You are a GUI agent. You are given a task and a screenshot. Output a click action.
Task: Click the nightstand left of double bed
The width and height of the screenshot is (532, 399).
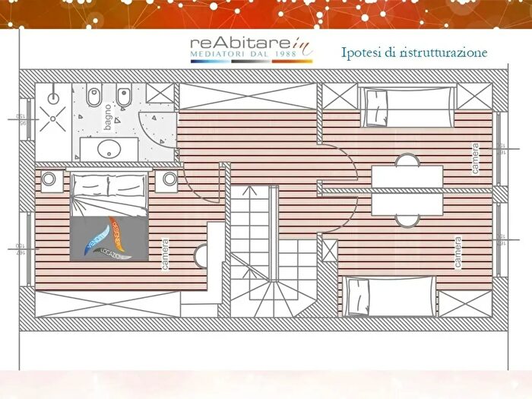click(x=52, y=179)
